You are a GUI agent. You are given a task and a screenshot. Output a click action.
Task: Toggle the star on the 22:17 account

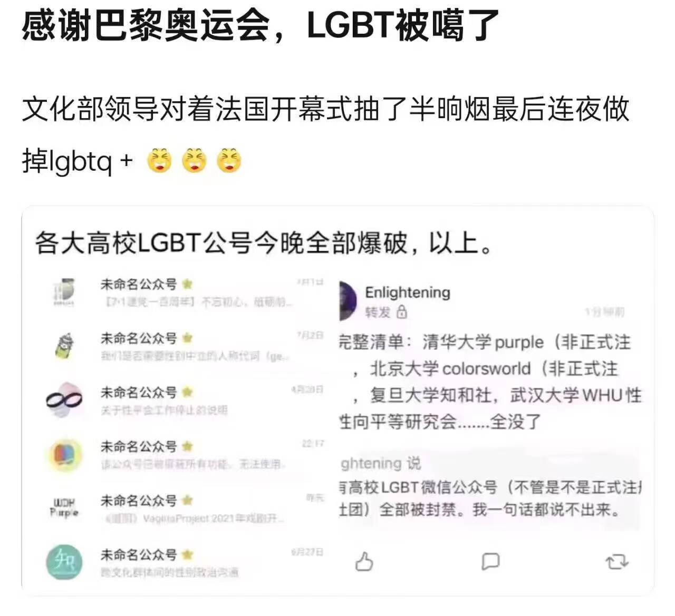click(x=187, y=446)
